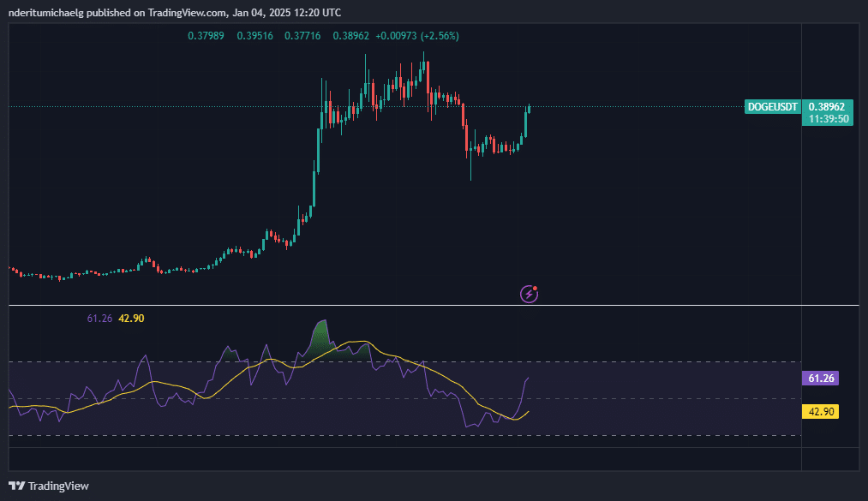The height and width of the screenshot is (501, 868).
Task: Click the lightning bolt quick-action icon
Action: (528, 293)
